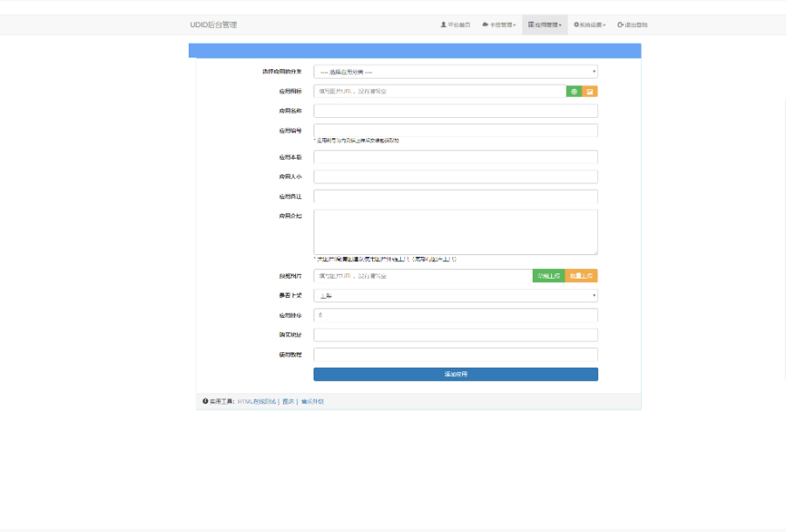Focus the 应用排序 field containing 5
Viewport: 786px width, 532px height.
[x=456, y=315]
